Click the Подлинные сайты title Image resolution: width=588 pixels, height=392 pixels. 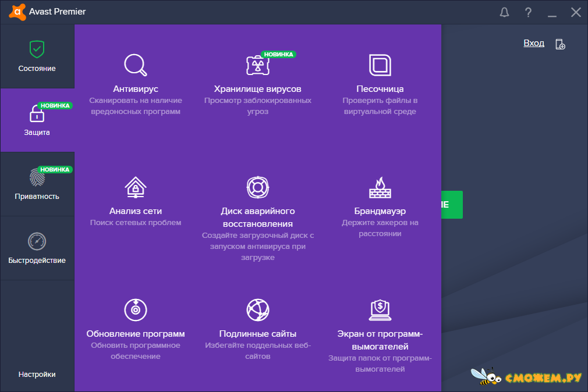click(x=258, y=333)
